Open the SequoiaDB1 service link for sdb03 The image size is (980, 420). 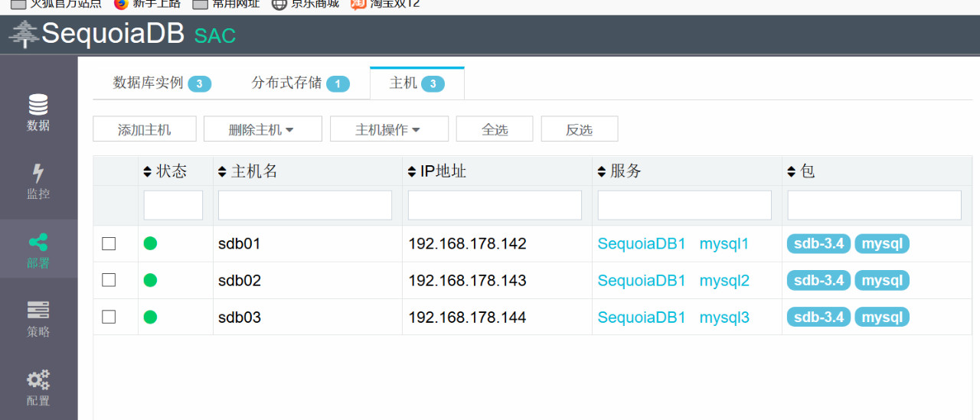[x=642, y=317]
